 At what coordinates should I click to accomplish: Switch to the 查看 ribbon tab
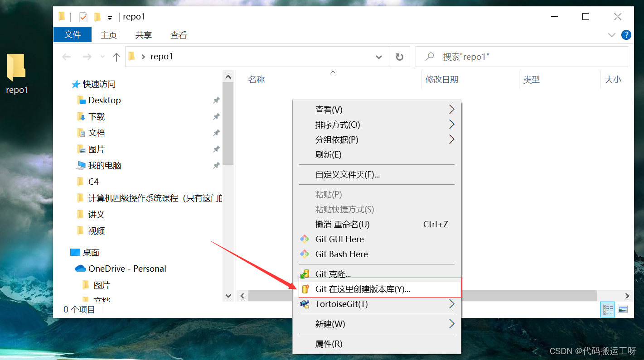[x=179, y=35]
